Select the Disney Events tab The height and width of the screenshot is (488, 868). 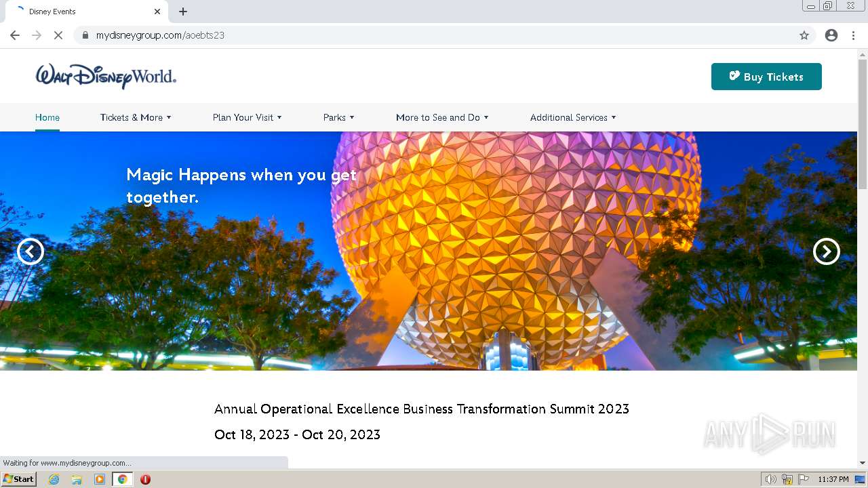point(87,12)
